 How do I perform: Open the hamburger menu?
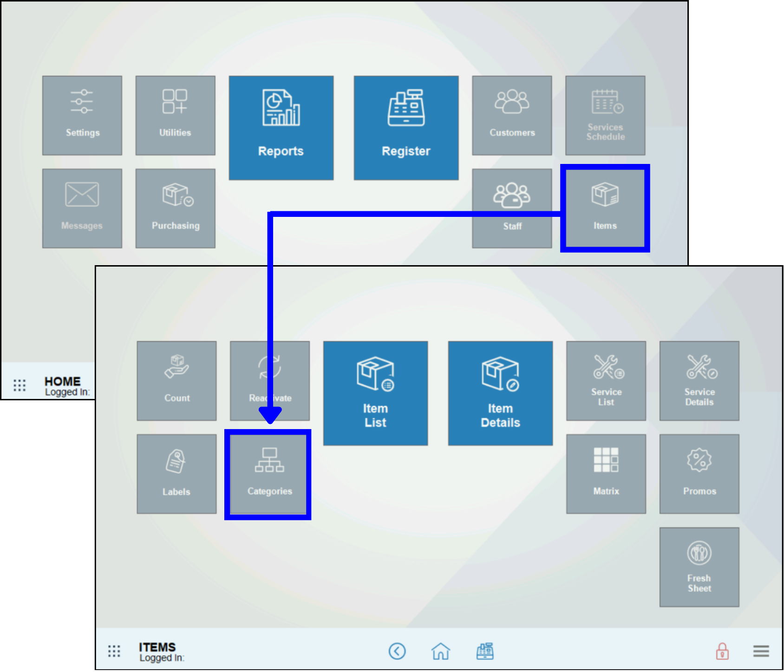[x=760, y=651]
